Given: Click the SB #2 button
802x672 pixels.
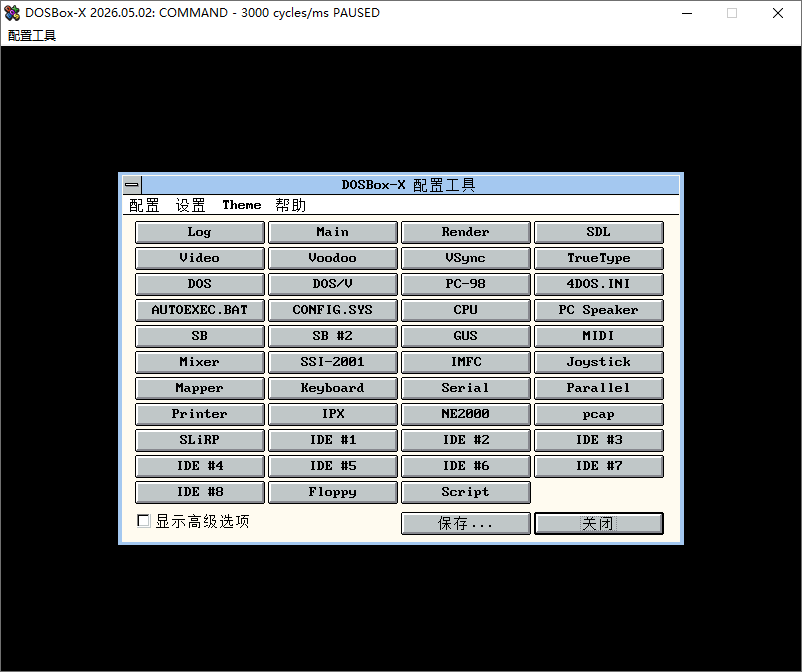Looking at the screenshot, I should tap(333, 337).
